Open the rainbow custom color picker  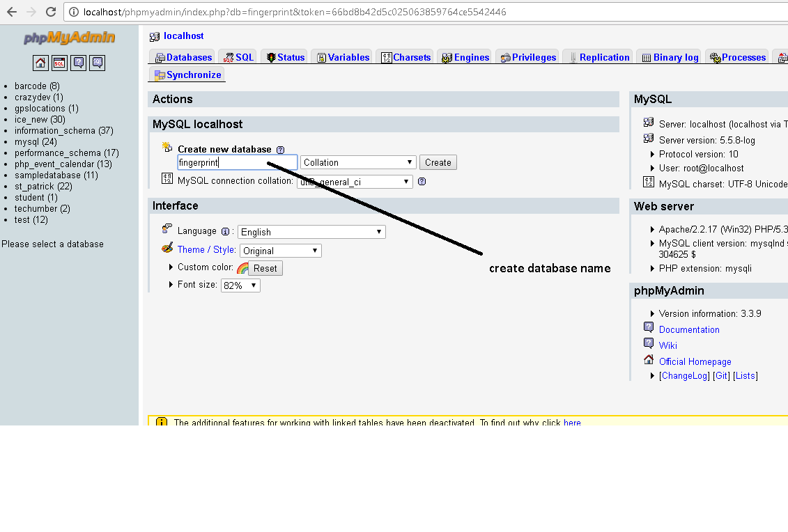tap(242, 268)
